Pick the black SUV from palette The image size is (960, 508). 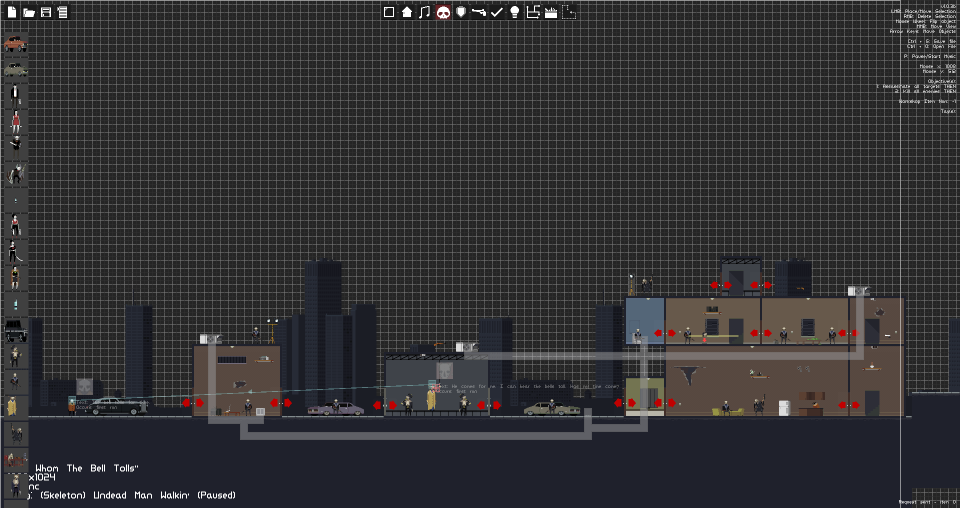click(x=16, y=331)
